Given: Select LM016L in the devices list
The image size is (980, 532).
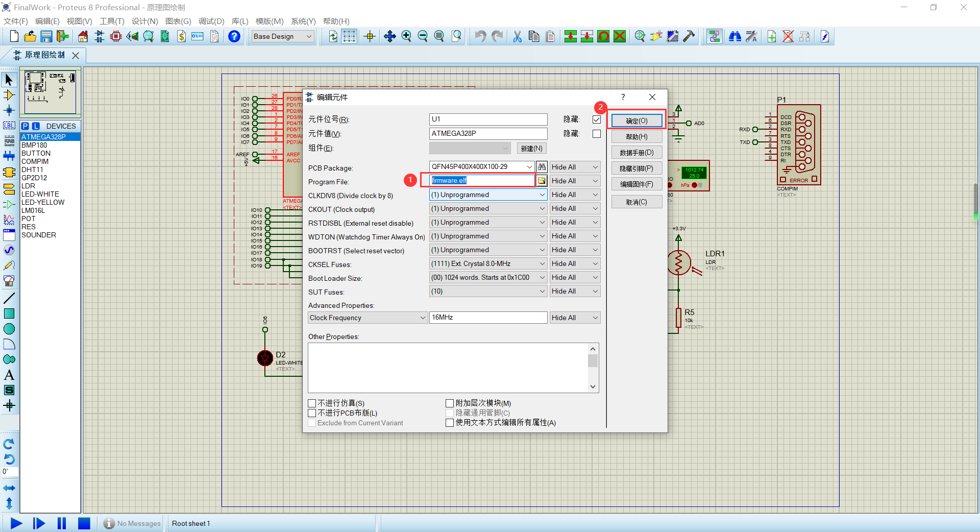Looking at the screenshot, I should [33, 210].
